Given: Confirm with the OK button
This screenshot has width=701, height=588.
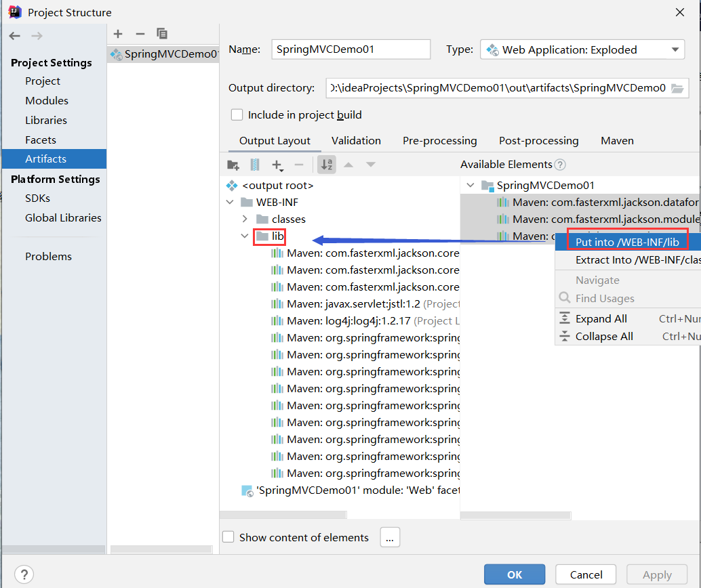Looking at the screenshot, I should pyautogui.click(x=515, y=574).
